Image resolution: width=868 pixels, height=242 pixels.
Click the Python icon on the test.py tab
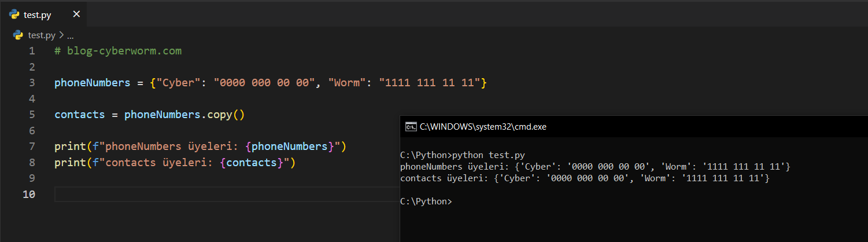coord(15,14)
